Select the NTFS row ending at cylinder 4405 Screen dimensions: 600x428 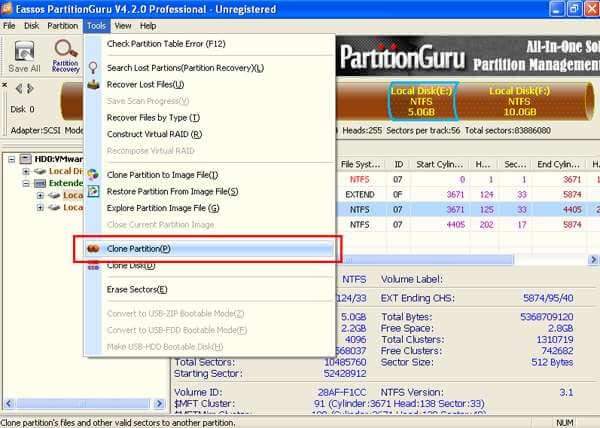point(468,210)
